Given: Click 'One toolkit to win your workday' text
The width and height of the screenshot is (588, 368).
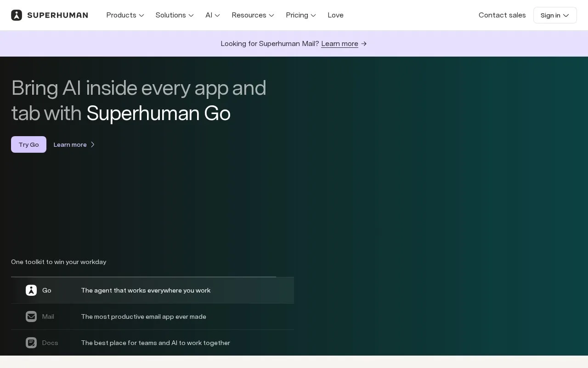Looking at the screenshot, I should click(58, 262).
